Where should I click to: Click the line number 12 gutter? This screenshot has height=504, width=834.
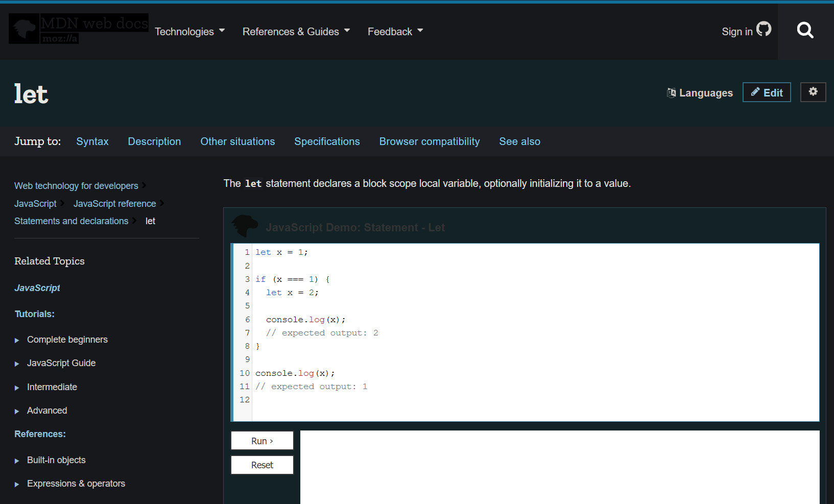(x=245, y=400)
